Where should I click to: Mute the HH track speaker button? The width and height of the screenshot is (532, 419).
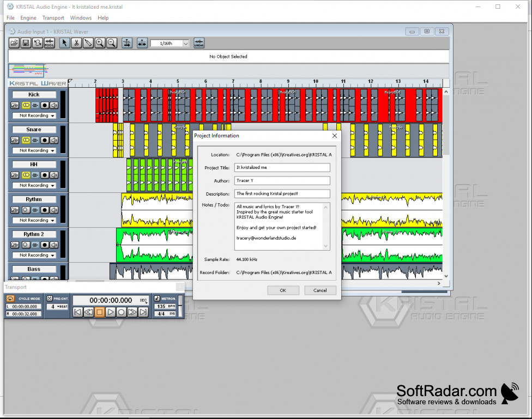click(x=54, y=175)
